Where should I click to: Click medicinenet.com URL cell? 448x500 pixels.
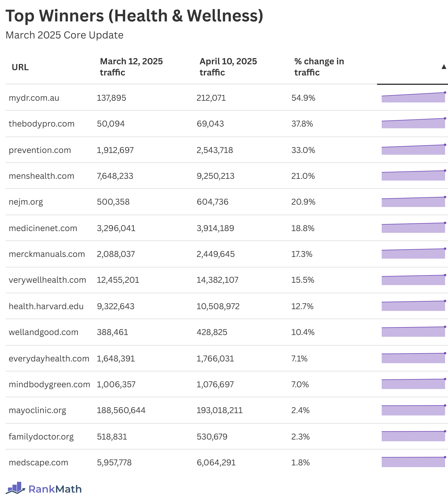pyautogui.click(x=43, y=228)
